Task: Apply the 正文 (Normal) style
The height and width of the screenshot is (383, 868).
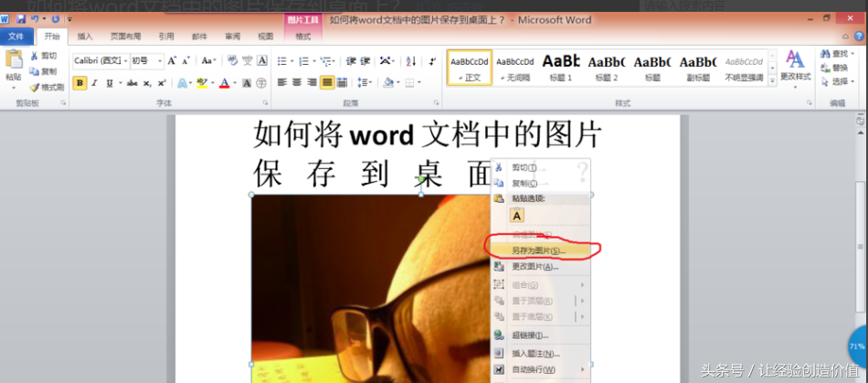Action: (470, 68)
